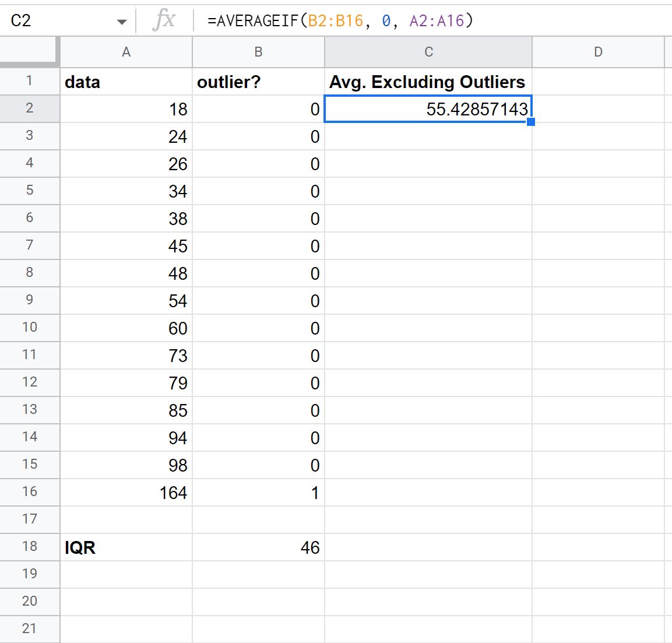Click the cell containing 164

(x=126, y=493)
